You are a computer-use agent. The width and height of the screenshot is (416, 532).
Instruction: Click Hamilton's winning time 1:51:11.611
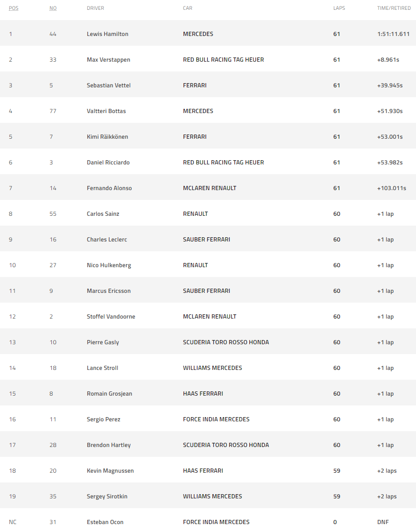[393, 34]
